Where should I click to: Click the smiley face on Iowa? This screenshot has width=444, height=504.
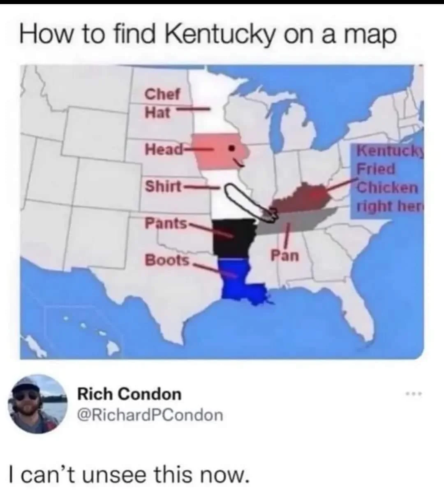(236, 155)
